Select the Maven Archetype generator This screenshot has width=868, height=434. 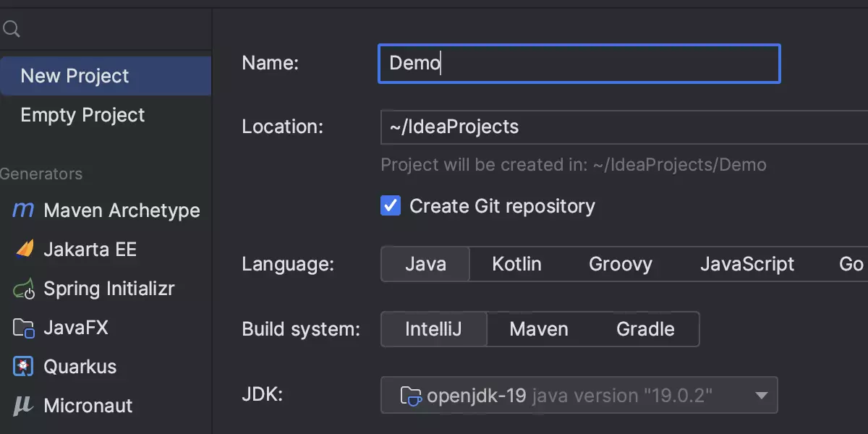(x=122, y=210)
